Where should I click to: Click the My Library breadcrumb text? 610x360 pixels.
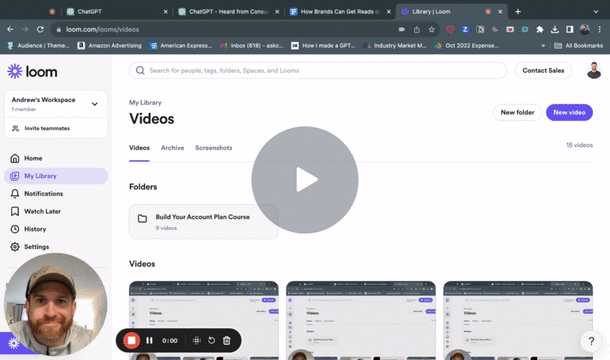pyautogui.click(x=145, y=103)
